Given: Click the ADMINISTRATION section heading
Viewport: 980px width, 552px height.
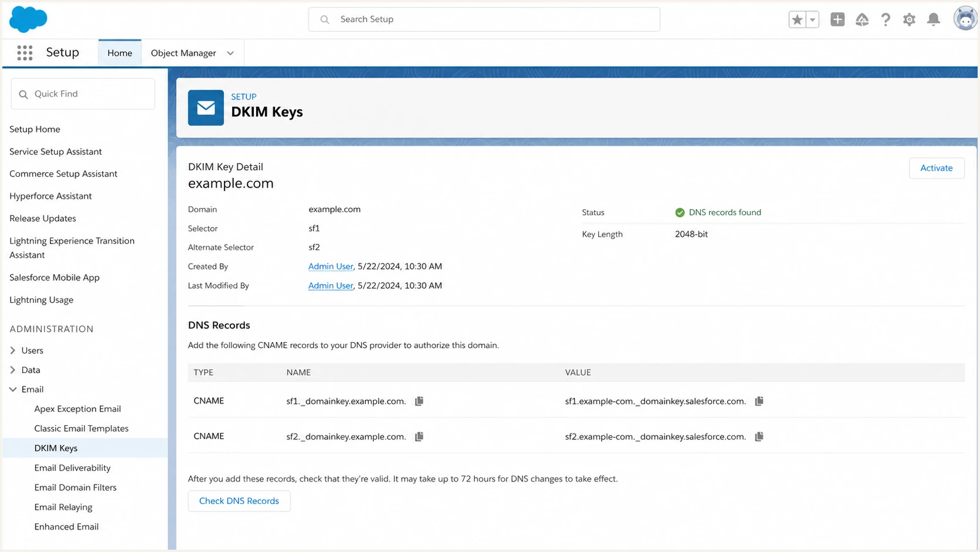Looking at the screenshot, I should click(52, 329).
